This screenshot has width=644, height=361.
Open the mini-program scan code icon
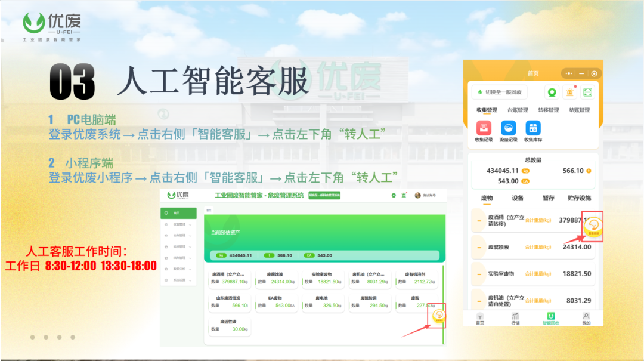click(588, 92)
